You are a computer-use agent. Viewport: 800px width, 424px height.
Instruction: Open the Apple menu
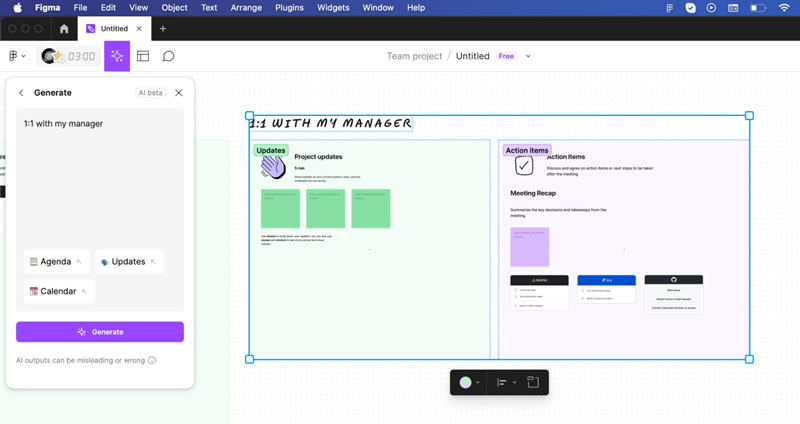click(17, 8)
